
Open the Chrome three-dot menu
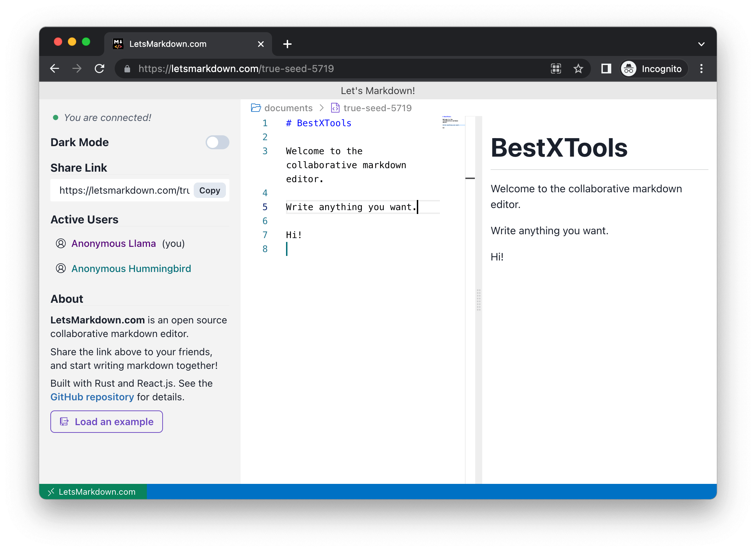701,69
